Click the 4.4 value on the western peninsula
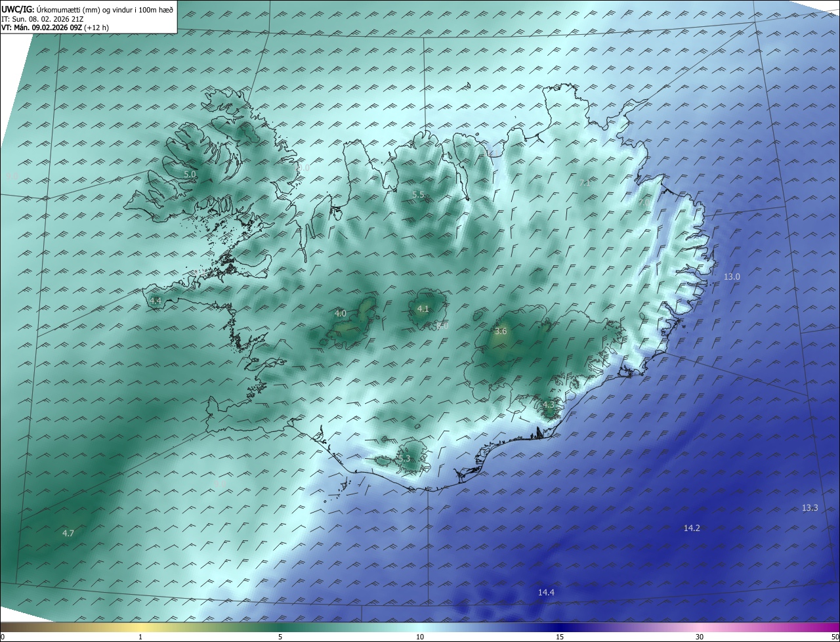The height and width of the screenshot is (642, 840). (156, 301)
